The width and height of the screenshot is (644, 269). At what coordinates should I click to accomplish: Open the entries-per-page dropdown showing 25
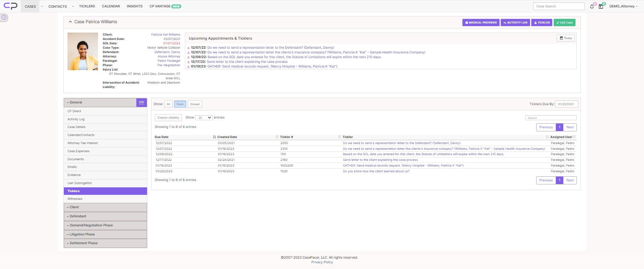point(204,118)
